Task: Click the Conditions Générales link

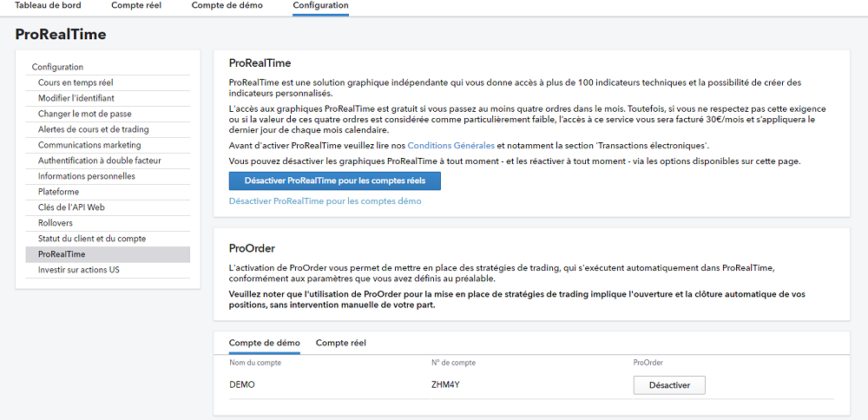Action: [450, 145]
